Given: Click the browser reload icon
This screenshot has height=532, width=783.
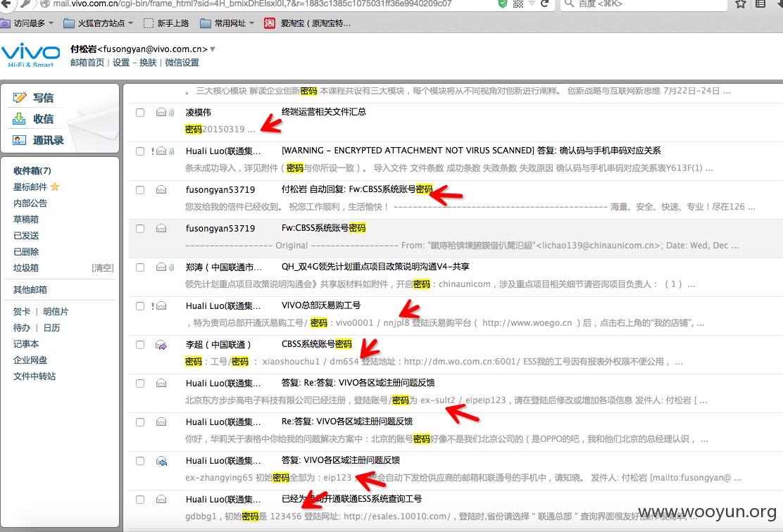Looking at the screenshot, I should (x=545, y=4).
